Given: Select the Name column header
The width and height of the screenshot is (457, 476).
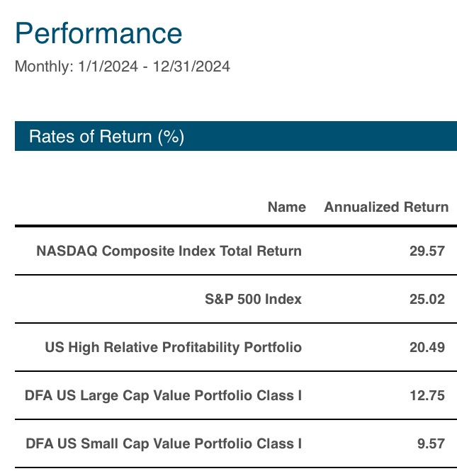Looking at the screenshot, I should tap(287, 207).
